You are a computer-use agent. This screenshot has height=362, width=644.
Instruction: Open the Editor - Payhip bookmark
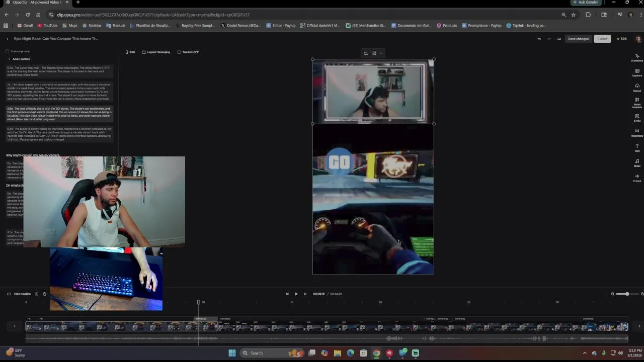pos(281,26)
